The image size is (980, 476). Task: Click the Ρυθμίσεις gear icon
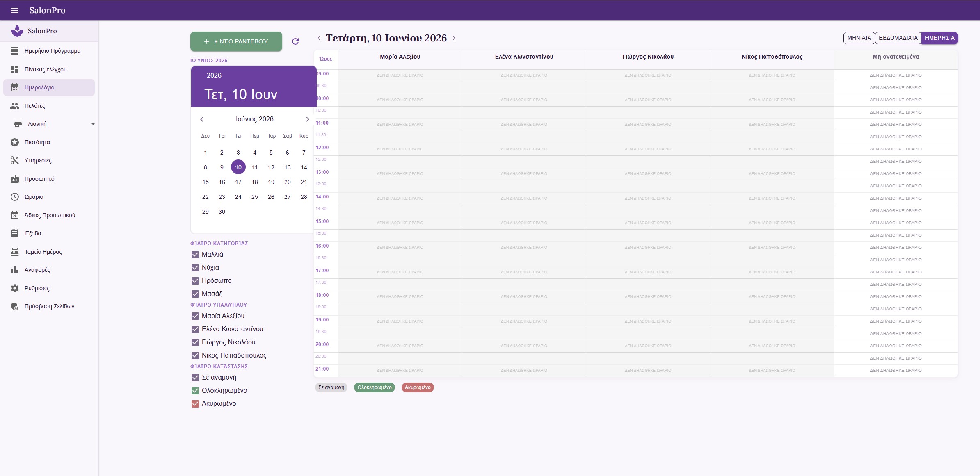[x=15, y=288]
